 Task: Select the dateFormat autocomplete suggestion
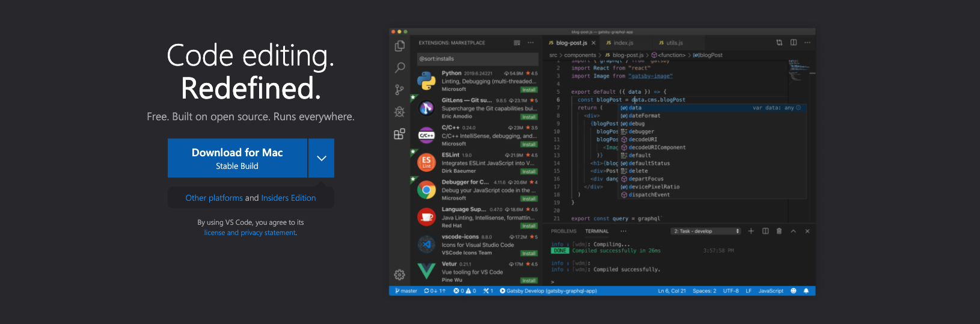coord(712,115)
